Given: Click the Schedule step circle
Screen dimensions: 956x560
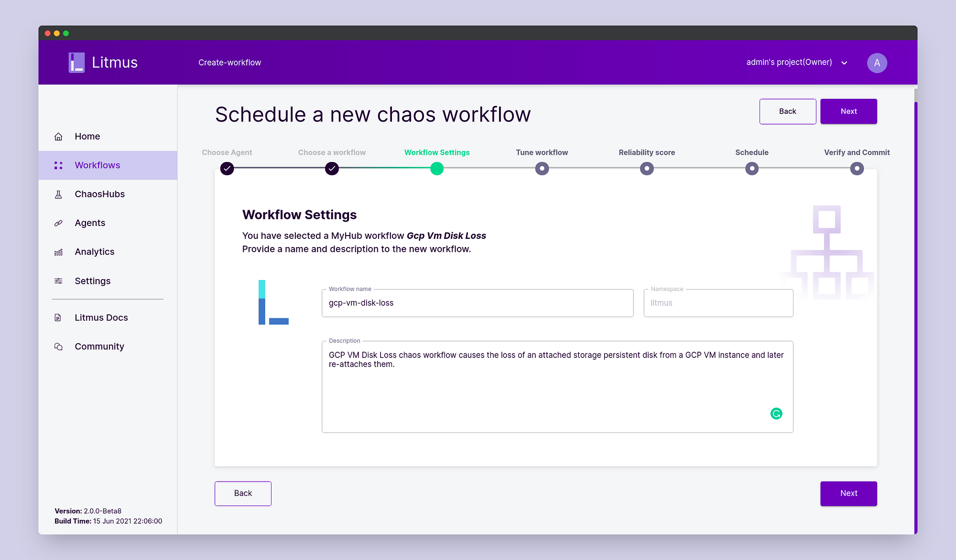Looking at the screenshot, I should [x=752, y=169].
